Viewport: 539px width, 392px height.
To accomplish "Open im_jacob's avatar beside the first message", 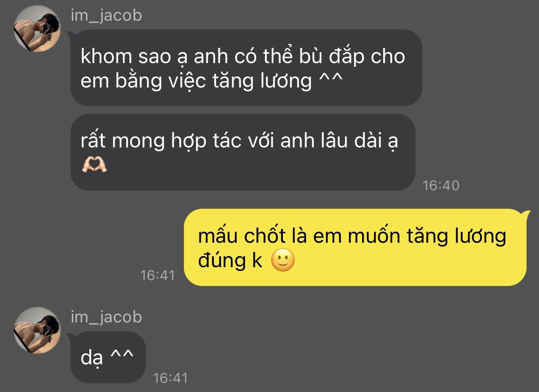I will [x=37, y=29].
